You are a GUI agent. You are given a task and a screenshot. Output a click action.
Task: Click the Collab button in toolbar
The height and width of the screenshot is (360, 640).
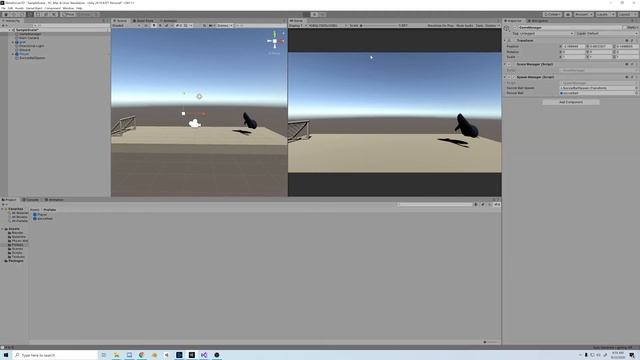coord(552,14)
